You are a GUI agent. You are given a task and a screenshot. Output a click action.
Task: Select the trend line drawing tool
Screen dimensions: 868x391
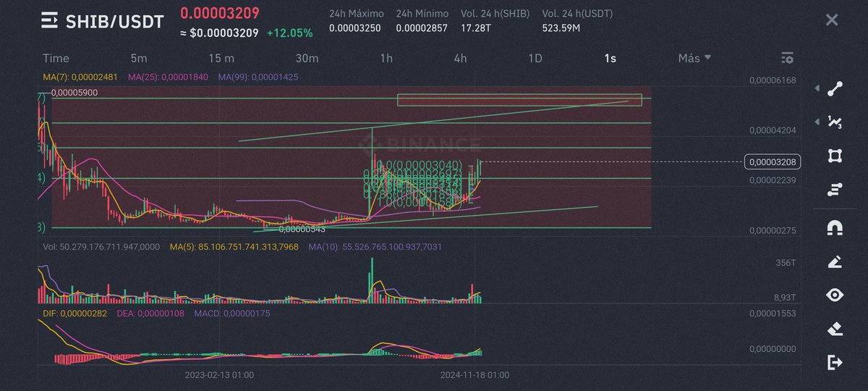835,89
